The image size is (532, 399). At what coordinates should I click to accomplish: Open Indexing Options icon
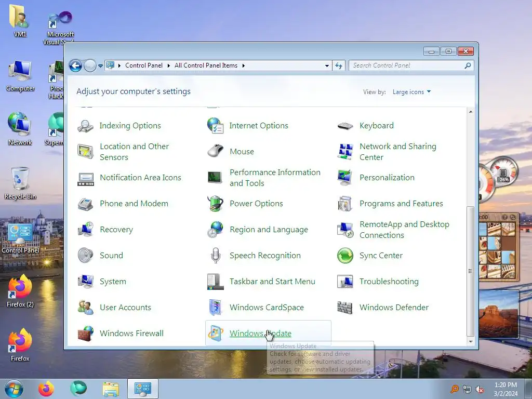[86, 126]
